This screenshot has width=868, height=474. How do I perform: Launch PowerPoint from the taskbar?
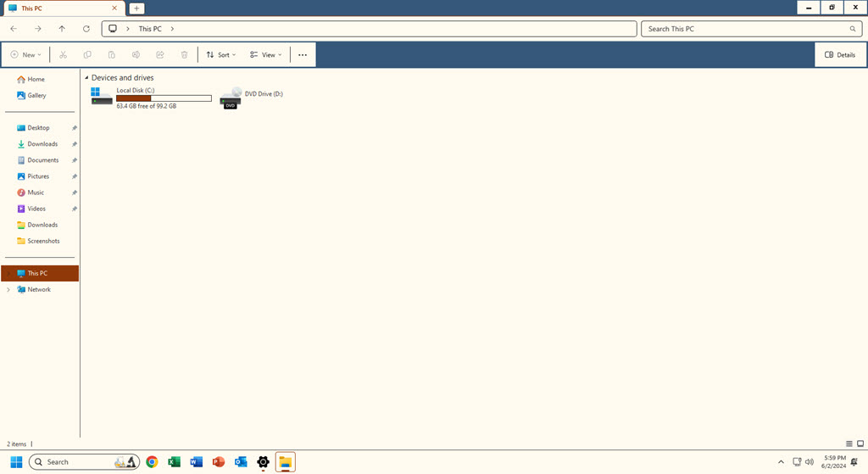[x=218, y=462]
